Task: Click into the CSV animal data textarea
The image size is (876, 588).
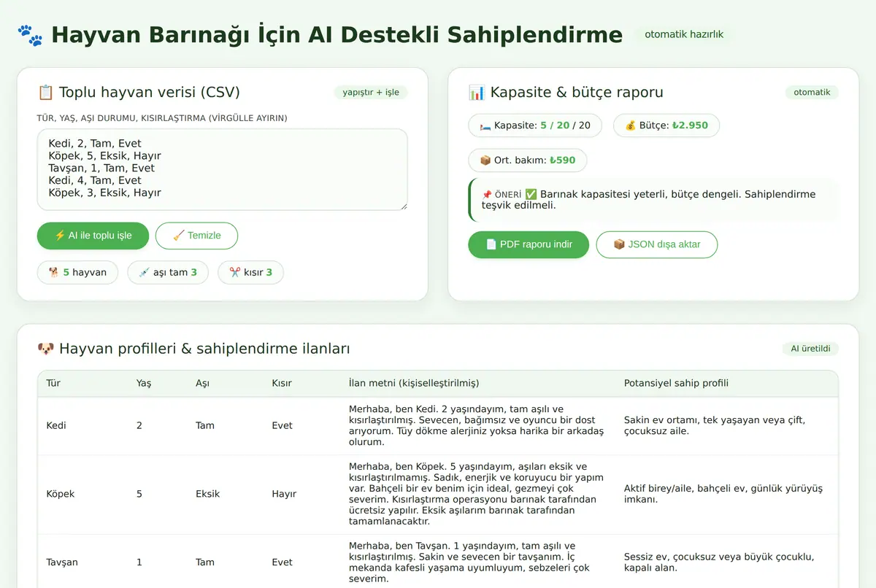Action: coord(223,169)
